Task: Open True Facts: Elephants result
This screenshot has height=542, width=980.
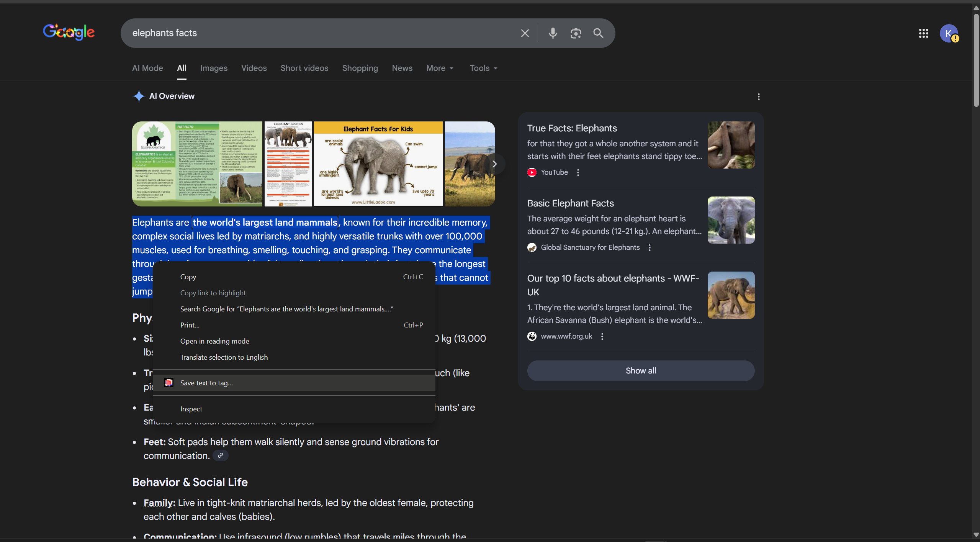Action: click(572, 128)
